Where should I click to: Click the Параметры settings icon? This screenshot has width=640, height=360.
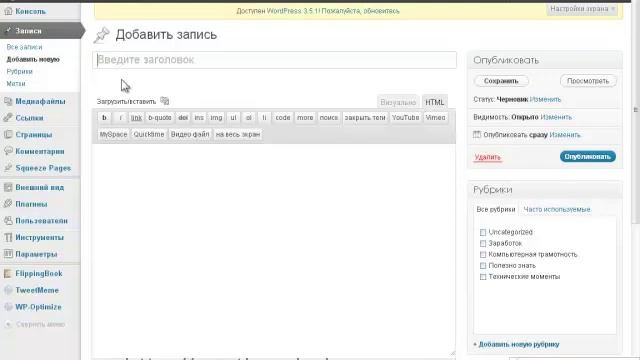pos(8,254)
